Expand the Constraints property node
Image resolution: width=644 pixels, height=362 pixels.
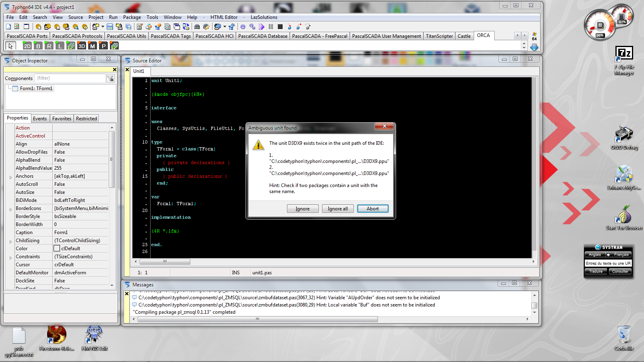(10, 257)
